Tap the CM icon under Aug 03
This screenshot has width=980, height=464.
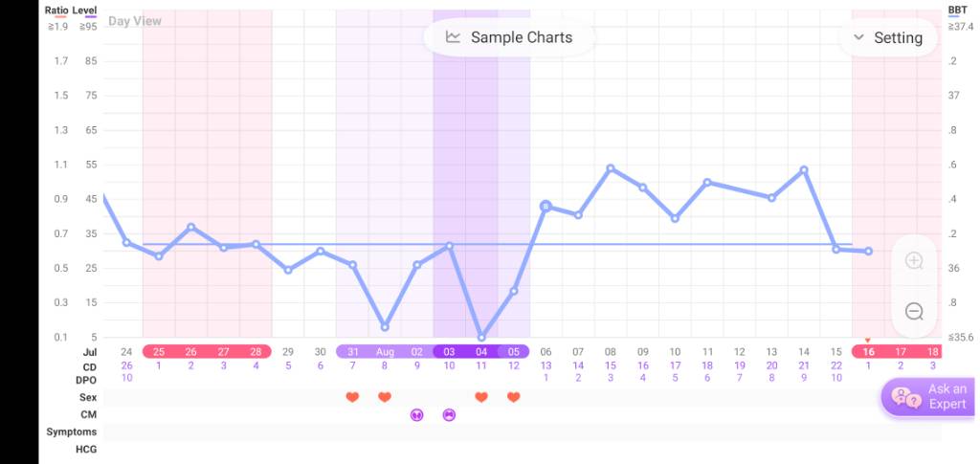(449, 414)
